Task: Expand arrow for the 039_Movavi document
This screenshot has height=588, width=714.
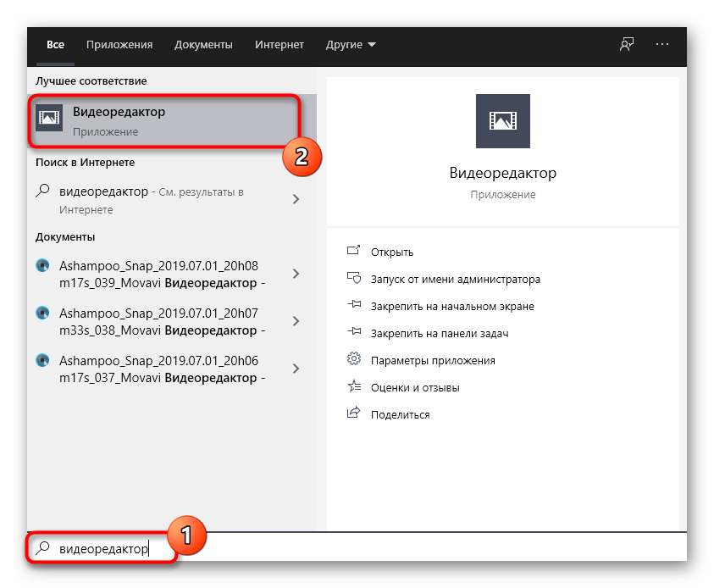Action: click(x=296, y=273)
